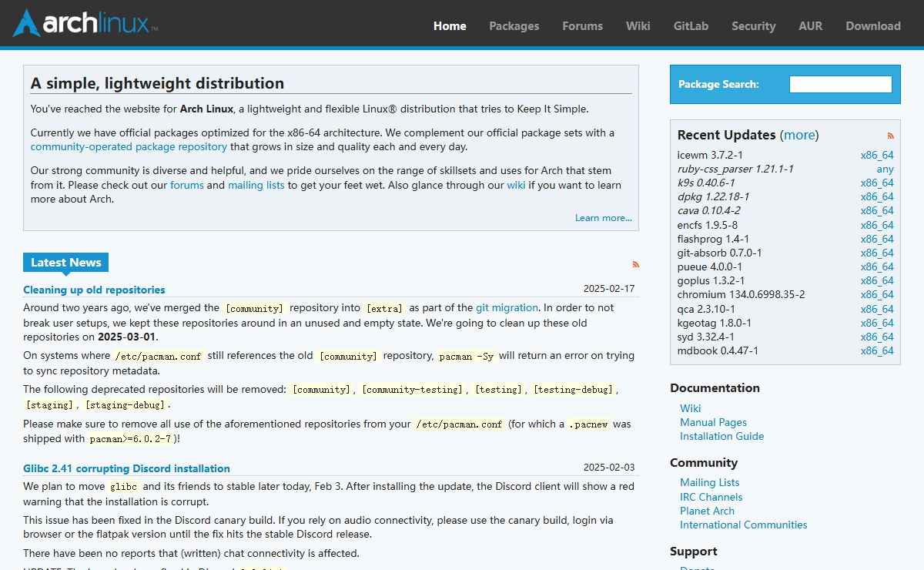
Task: Open the x86_64 link for flashprog
Action: (877, 239)
